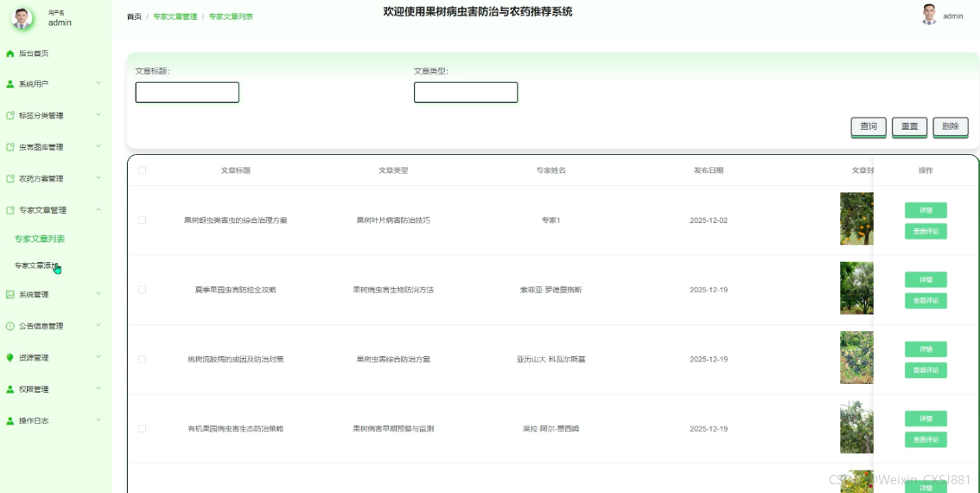The height and width of the screenshot is (493, 980).
Task: Click 查看评论 for the 专家1 article
Action: tap(926, 232)
